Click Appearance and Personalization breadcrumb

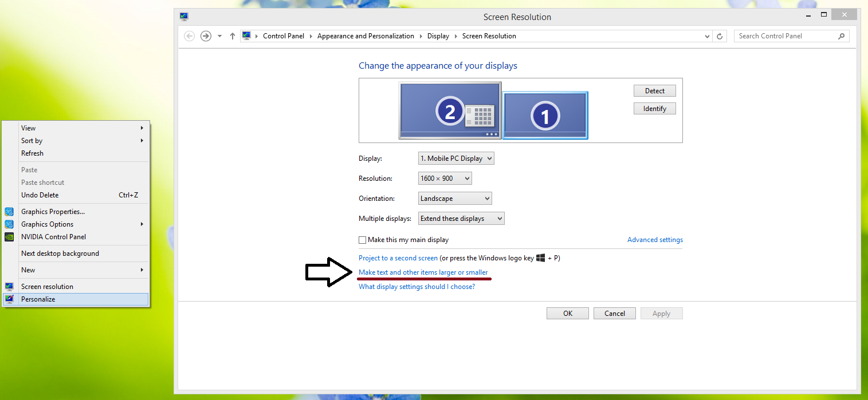(x=366, y=36)
